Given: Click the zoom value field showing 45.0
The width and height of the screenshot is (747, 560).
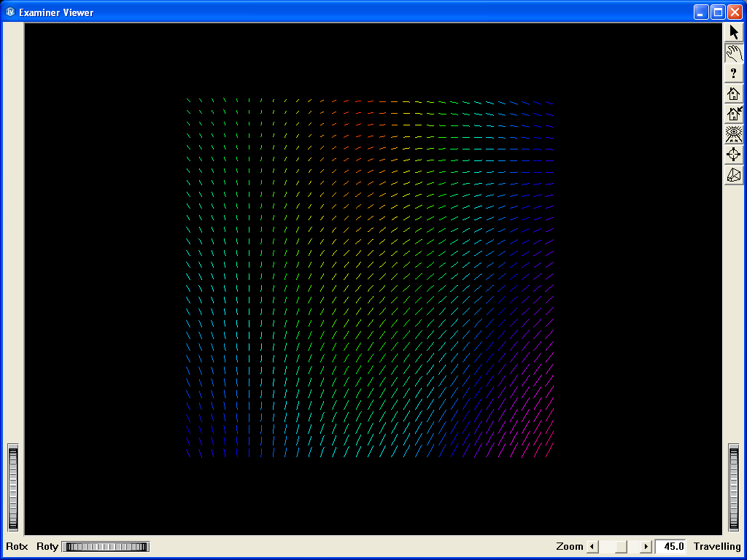Looking at the screenshot, I should tap(670, 547).
